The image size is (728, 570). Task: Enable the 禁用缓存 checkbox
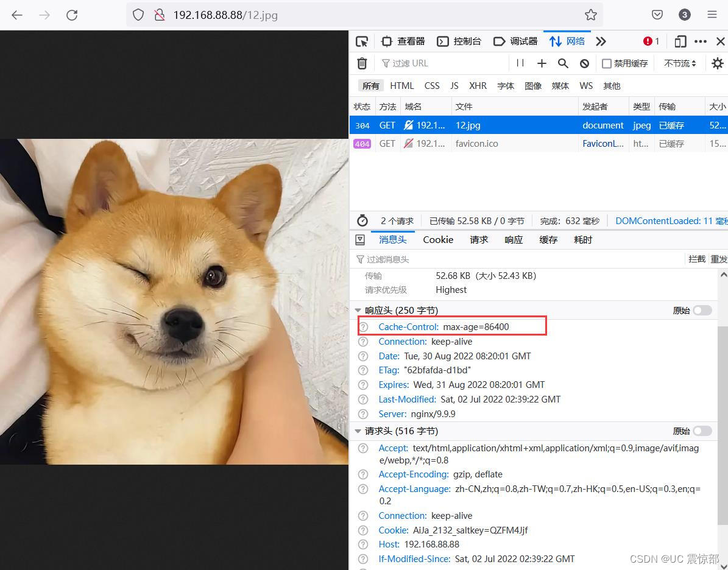[606, 63]
